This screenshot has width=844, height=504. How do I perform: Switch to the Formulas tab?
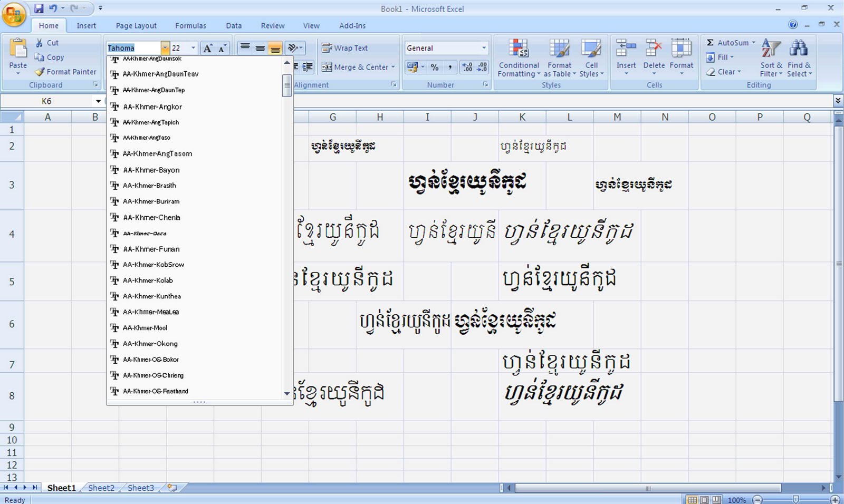coord(190,25)
